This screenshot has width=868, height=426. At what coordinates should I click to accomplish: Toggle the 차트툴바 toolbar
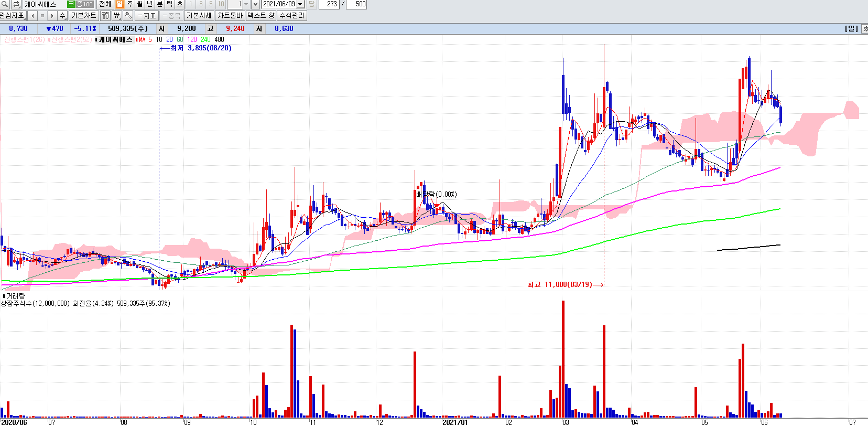[230, 16]
